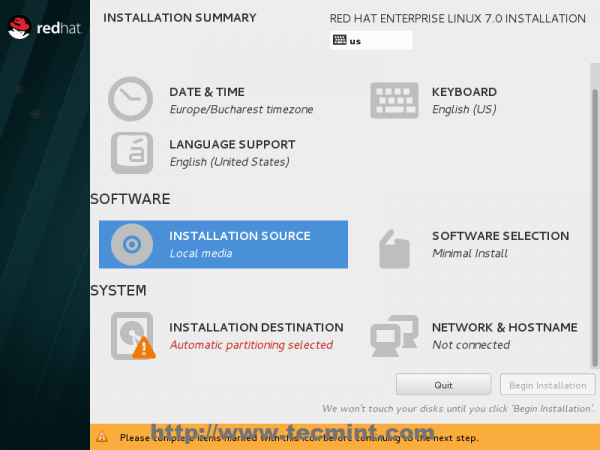This screenshot has height=450, width=600.
Task: Click the Quit button
Action: pyautogui.click(x=443, y=385)
